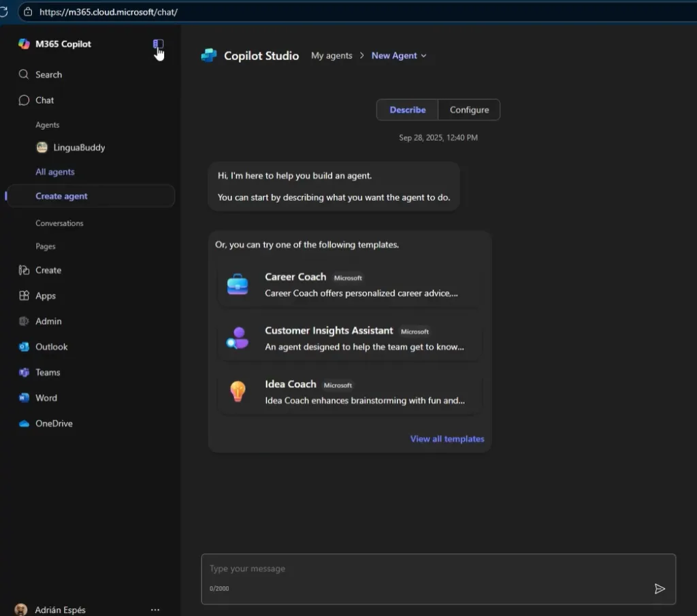The height and width of the screenshot is (616, 697).
Task: Click View all templates link
Action: coord(447,438)
